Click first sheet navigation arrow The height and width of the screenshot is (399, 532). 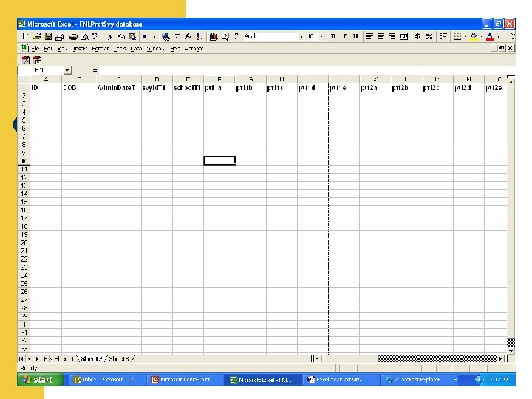pos(21,358)
